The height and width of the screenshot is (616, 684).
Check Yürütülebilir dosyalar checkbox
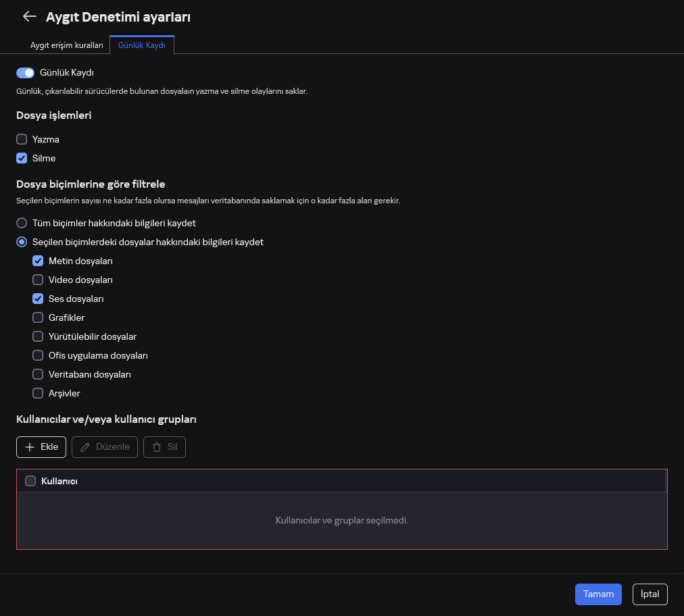(38, 336)
